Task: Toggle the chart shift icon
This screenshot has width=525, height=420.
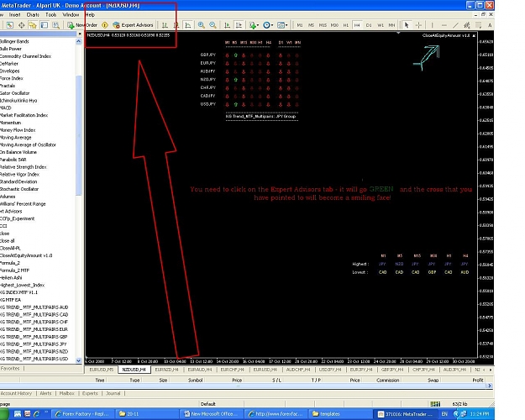Action: click(x=239, y=25)
